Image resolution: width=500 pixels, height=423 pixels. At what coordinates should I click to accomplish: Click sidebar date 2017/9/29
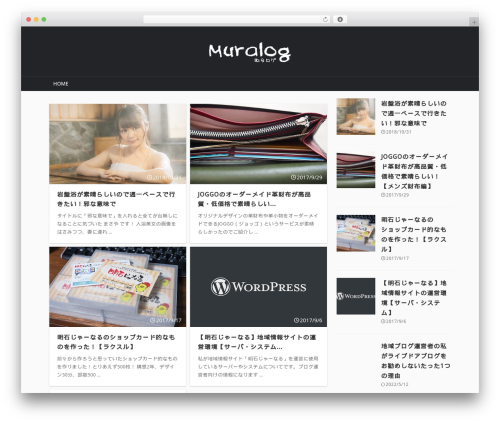tap(395, 195)
